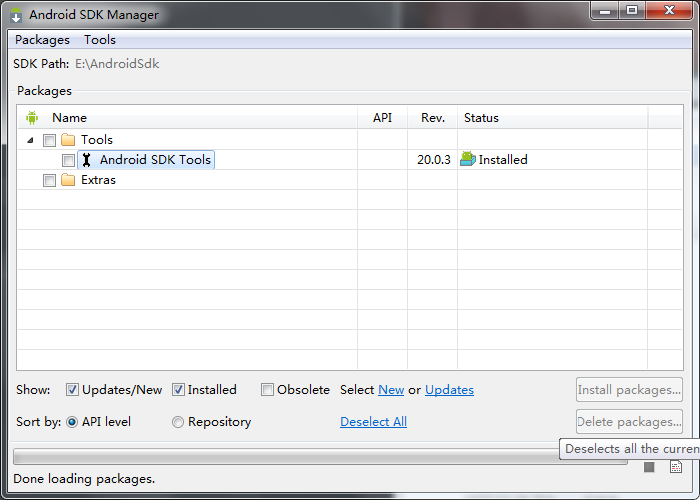
Task: Select the Extras tree item
Action: coord(98,180)
